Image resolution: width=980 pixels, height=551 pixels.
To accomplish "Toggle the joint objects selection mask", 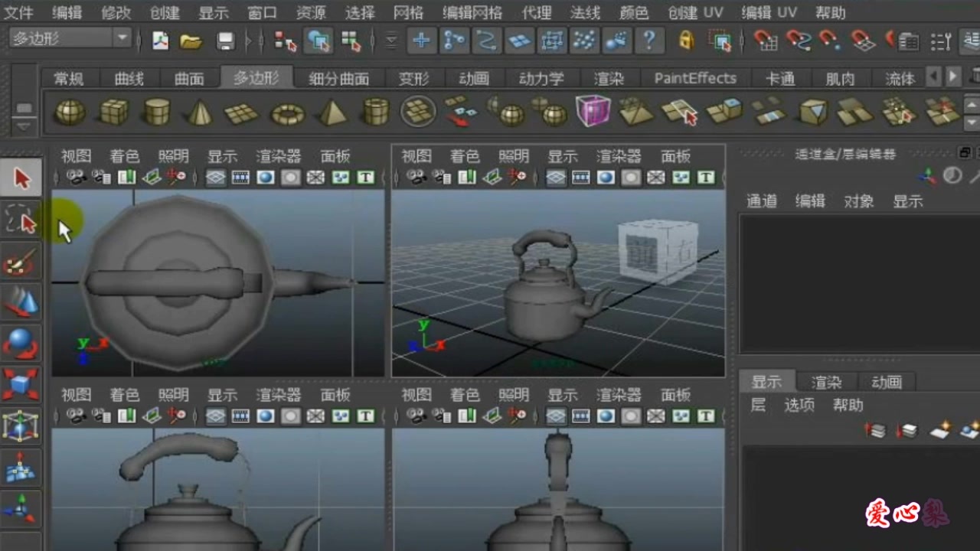I will coord(454,41).
